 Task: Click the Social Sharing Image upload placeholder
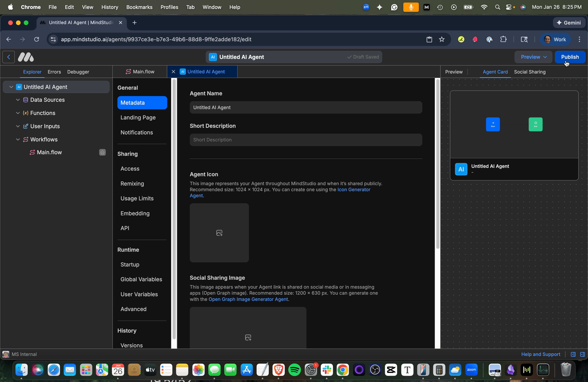(248, 337)
